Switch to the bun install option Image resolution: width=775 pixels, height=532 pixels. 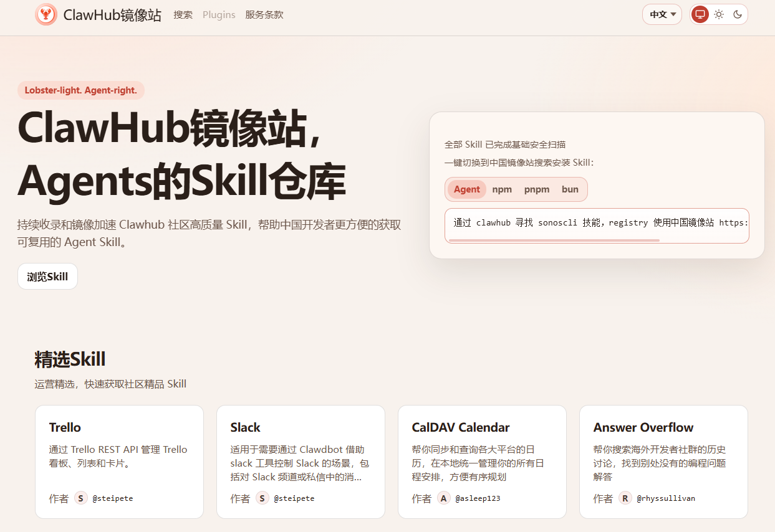pos(570,189)
